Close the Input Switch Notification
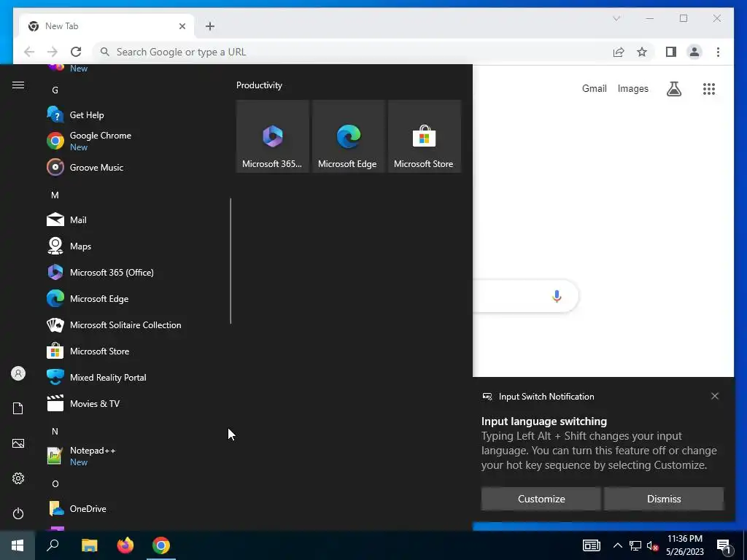The height and width of the screenshot is (560, 747). coord(715,396)
